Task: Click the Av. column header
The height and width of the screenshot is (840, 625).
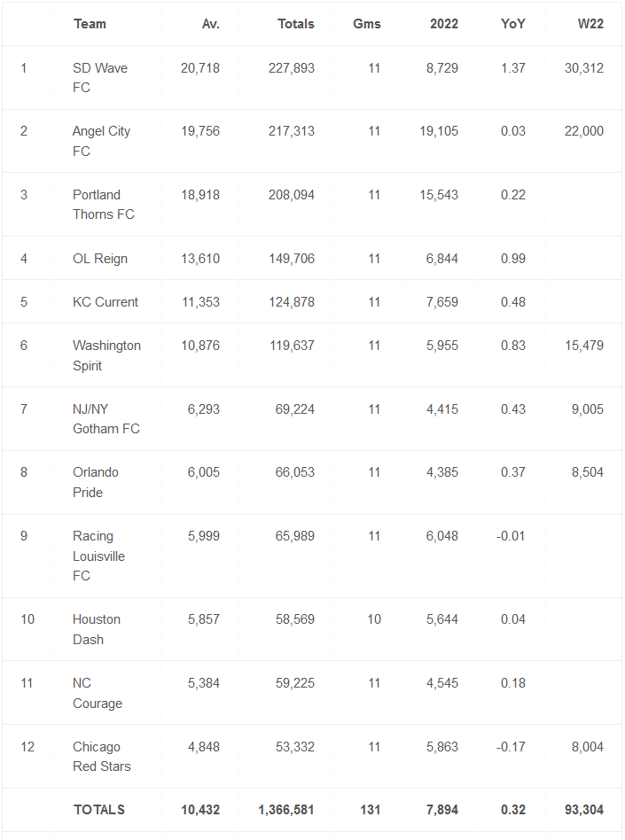Action: [x=211, y=24]
